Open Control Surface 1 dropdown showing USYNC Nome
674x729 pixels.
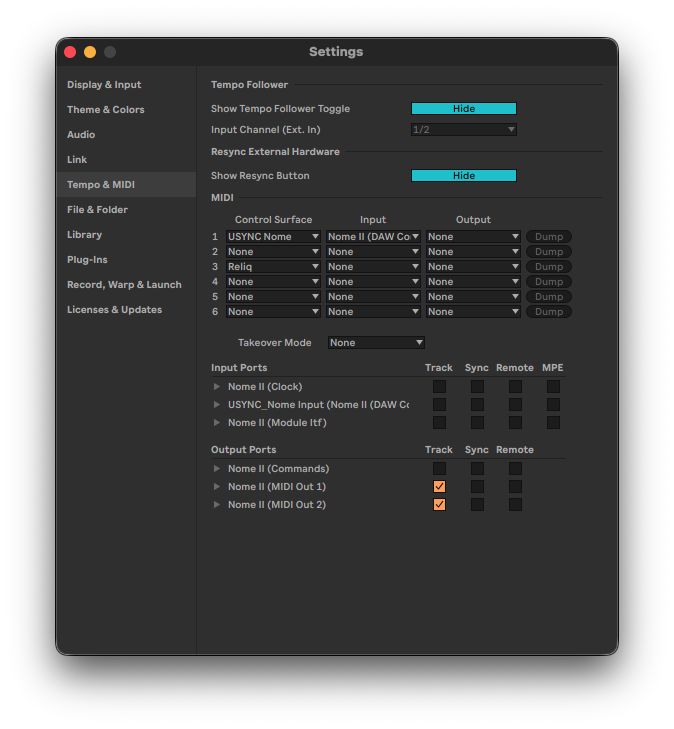point(273,237)
